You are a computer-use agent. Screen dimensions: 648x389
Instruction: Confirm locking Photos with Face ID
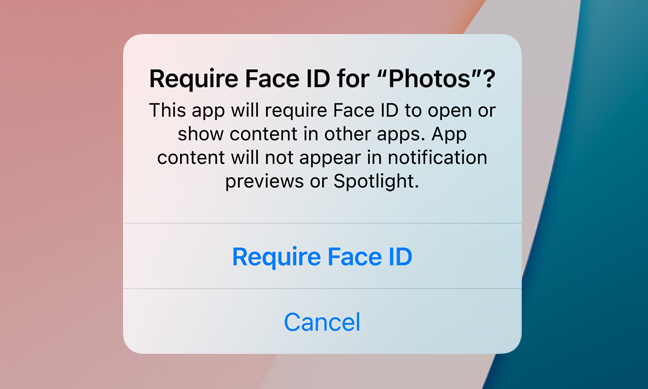322,256
